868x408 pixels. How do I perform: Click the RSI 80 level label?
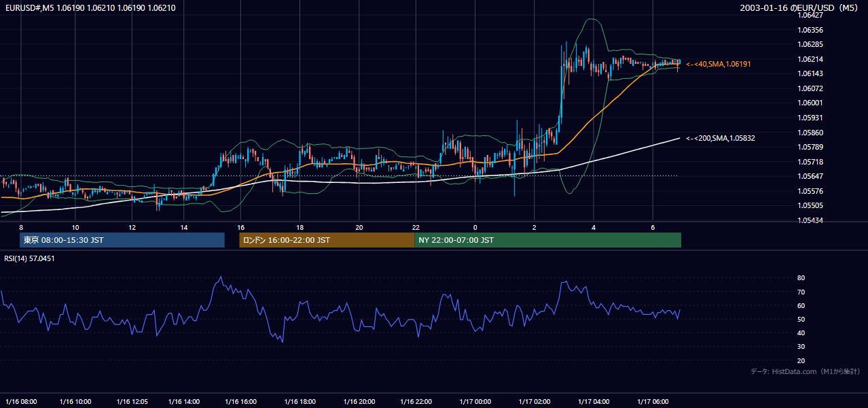(801, 278)
